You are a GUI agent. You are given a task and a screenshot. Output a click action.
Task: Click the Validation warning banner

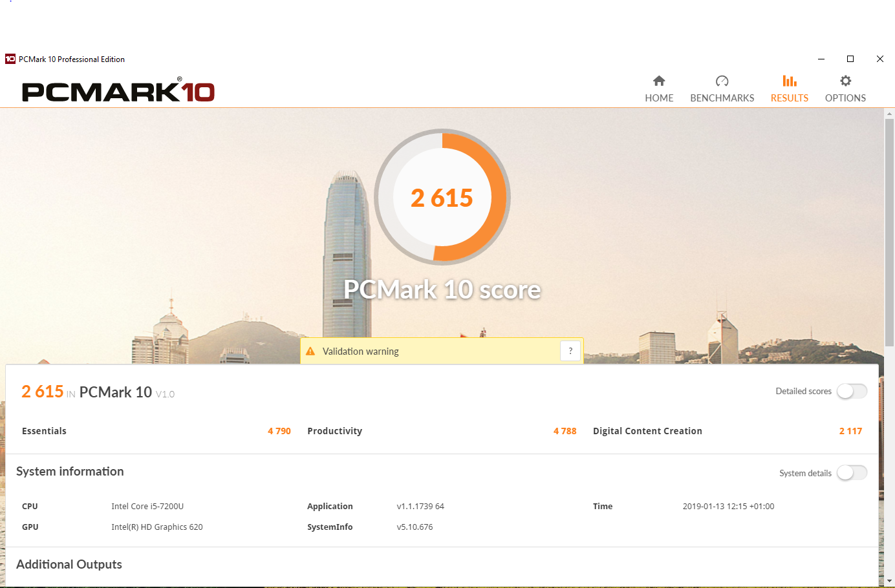click(x=442, y=351)
